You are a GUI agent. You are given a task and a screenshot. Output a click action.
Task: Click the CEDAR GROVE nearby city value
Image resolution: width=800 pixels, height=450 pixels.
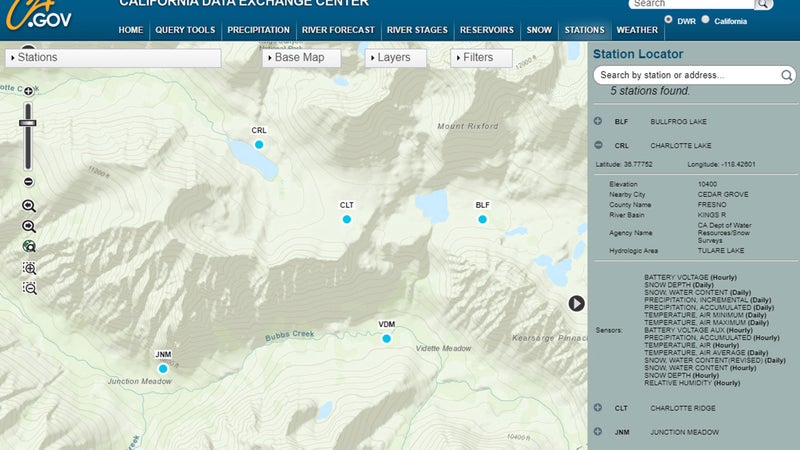click(x=723, y=194)
